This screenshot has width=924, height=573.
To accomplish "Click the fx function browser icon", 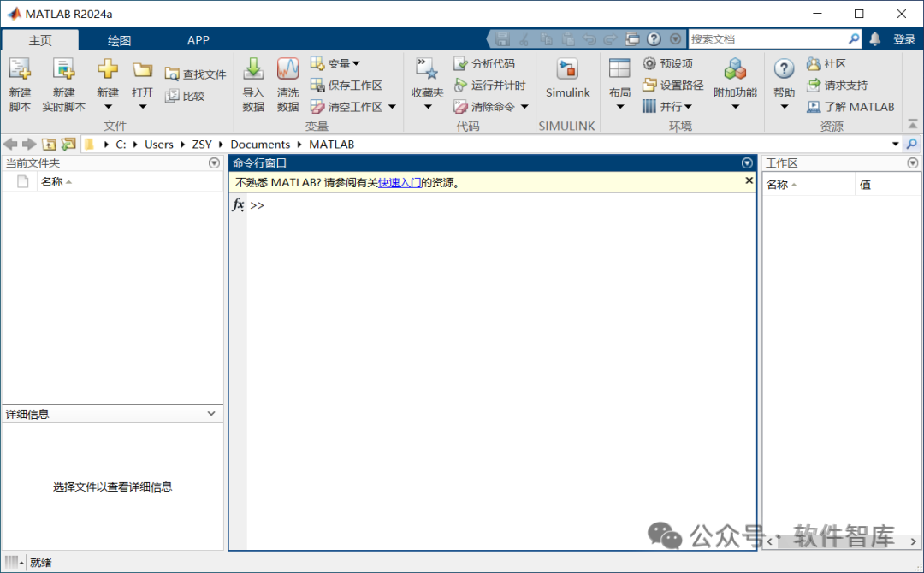I will (238, 205).
